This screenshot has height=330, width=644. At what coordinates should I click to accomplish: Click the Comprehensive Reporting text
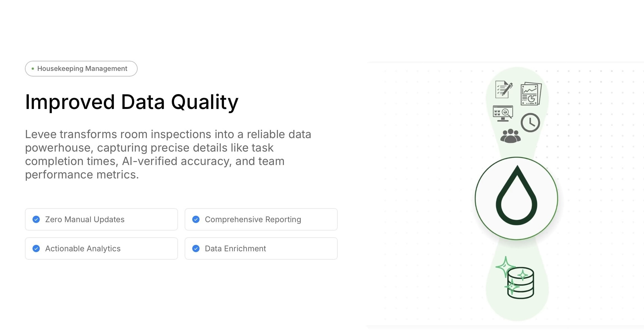coord(253,219)
